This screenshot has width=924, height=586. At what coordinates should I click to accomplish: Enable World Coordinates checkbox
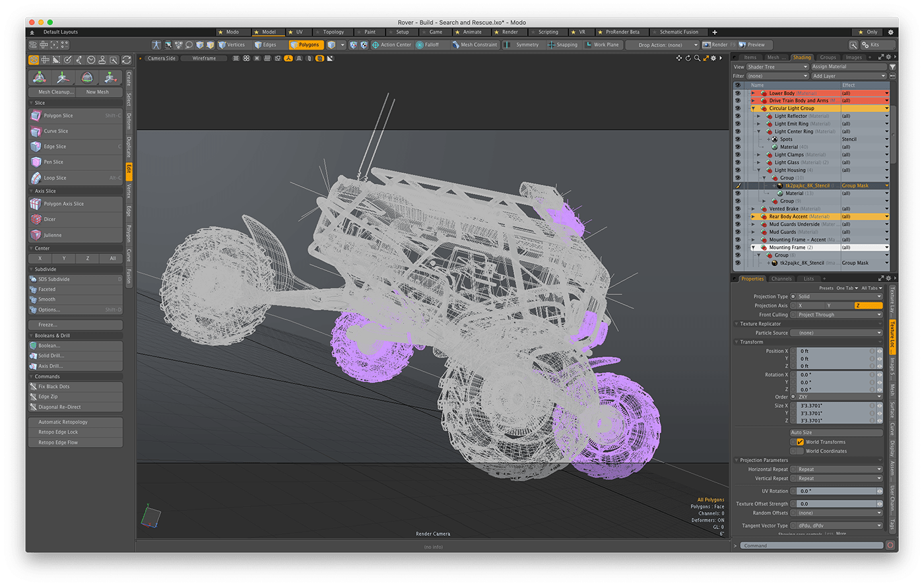pyautogui.click(x=801, y=451)
